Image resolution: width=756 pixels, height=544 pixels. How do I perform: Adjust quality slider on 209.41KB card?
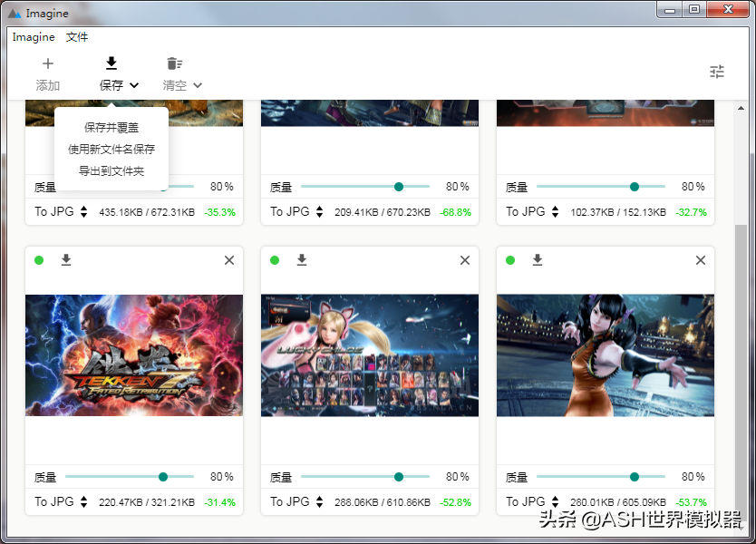[x=365, y=187]
